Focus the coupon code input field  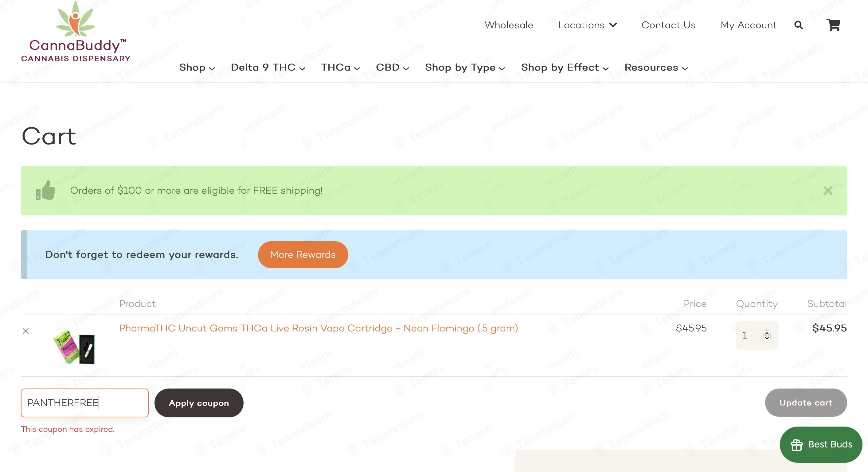point(84,403)
